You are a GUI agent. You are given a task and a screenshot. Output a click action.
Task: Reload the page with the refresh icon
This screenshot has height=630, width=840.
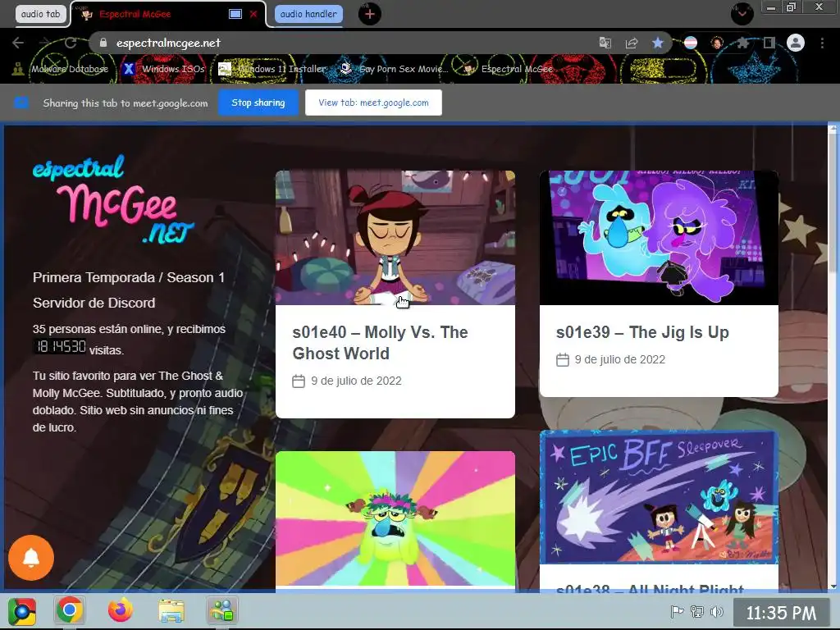71,43
